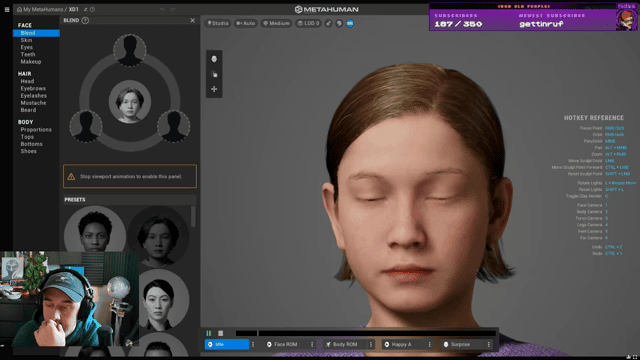The height and width of the screenshot is (360, 640).
Task: Open the Eyelashes section
Action: [34, 96]
